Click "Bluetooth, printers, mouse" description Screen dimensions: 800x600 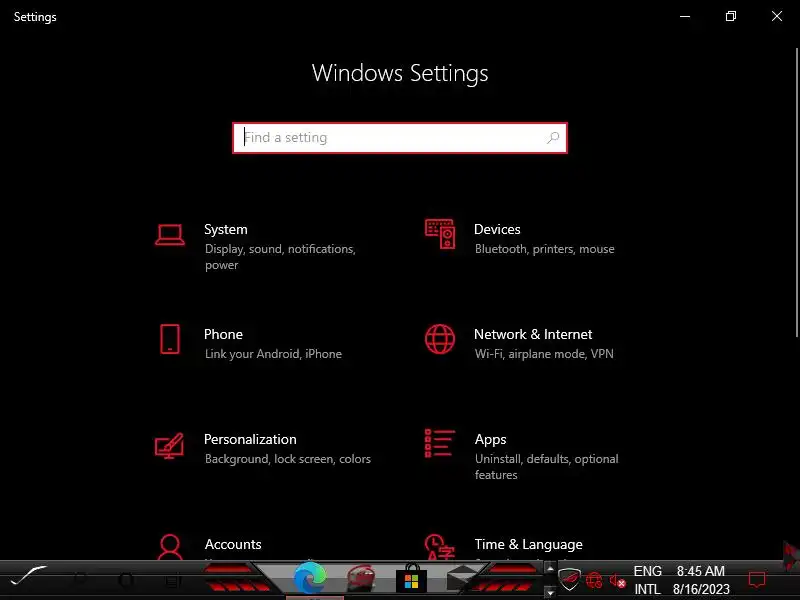pos(544,249)
